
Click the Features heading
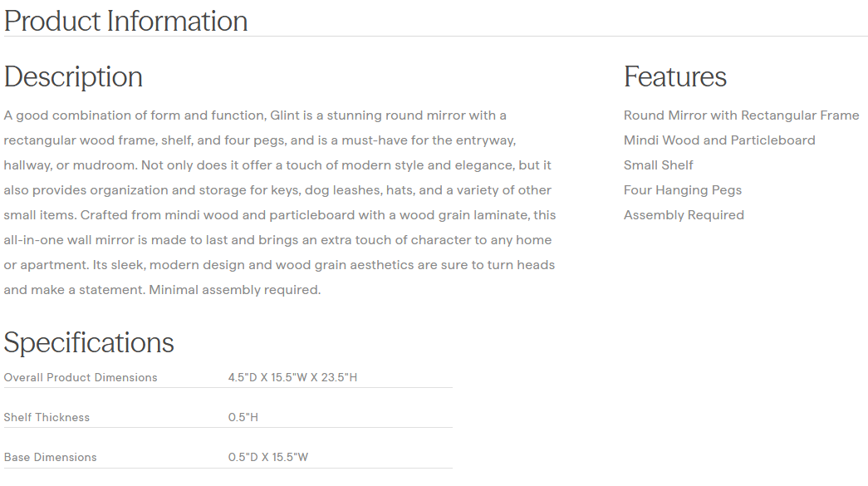point(674,76)
